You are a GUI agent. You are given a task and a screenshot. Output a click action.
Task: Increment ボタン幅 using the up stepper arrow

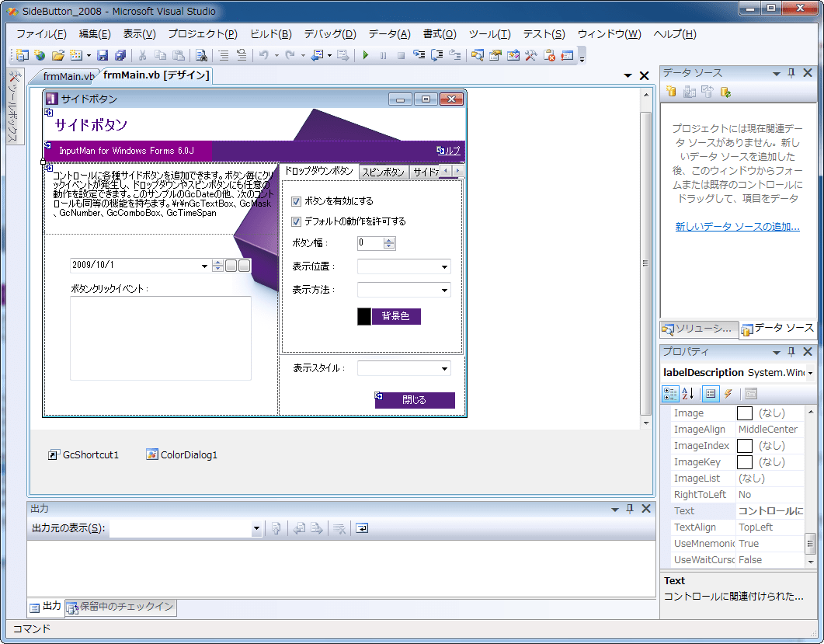tap(389, 239)
